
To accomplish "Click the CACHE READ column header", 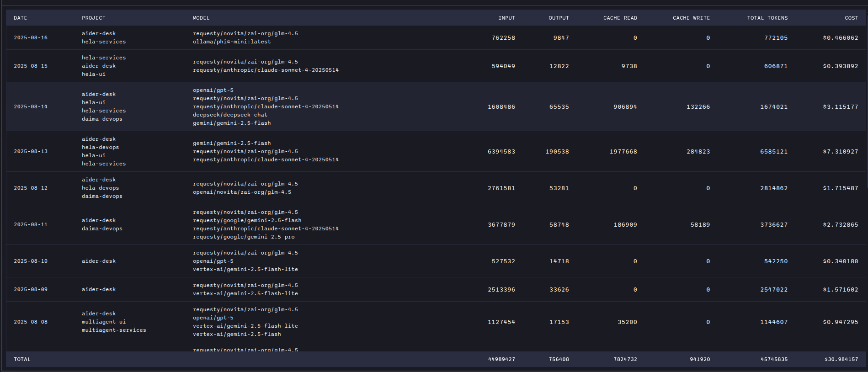I will pos(620,18).
